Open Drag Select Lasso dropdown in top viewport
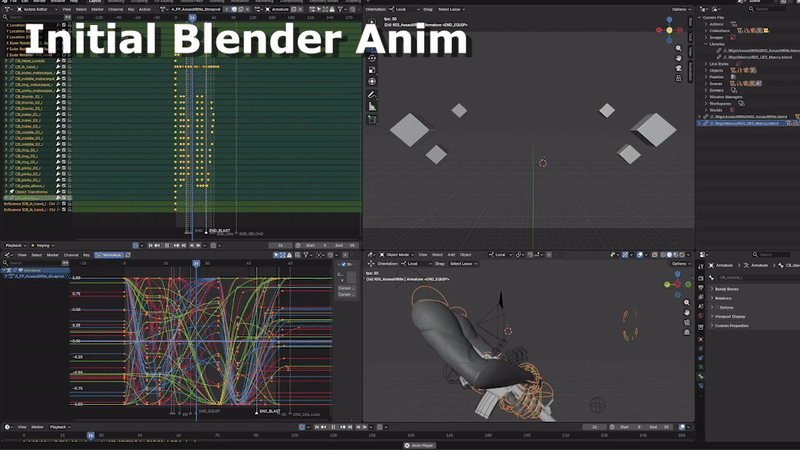The width and height of the screenshot is (800, 450). [452, 9]
